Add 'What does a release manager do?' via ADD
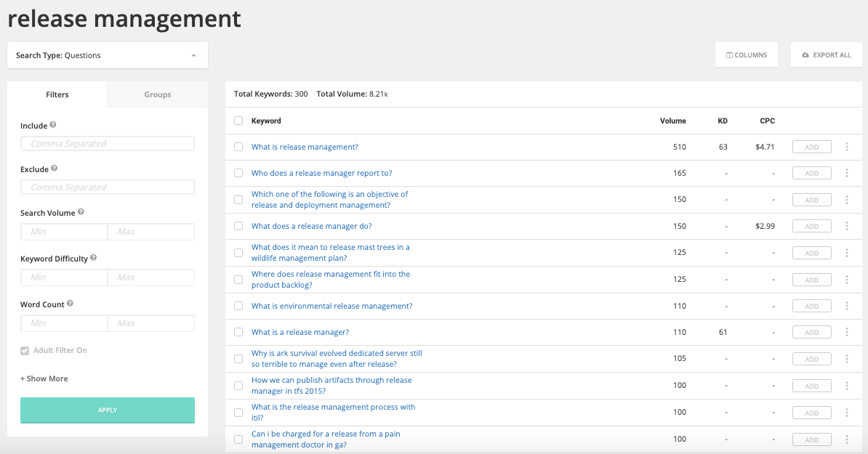 [x=811, y=226]
